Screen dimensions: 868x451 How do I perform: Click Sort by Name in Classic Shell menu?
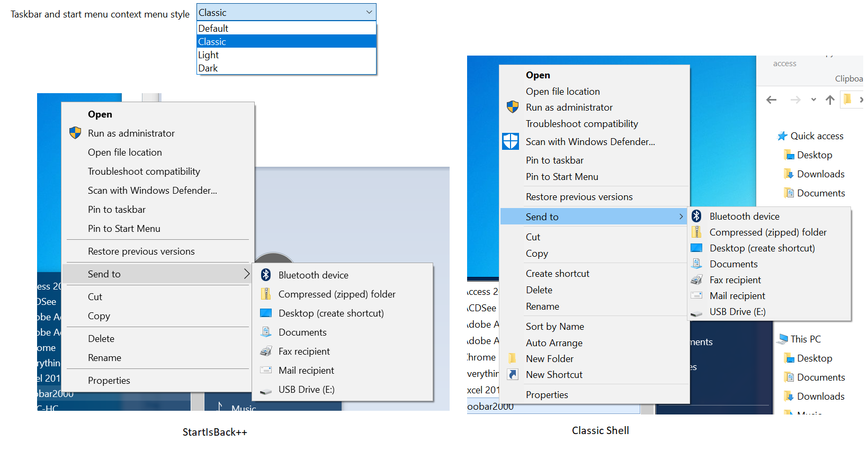(554, 326)
